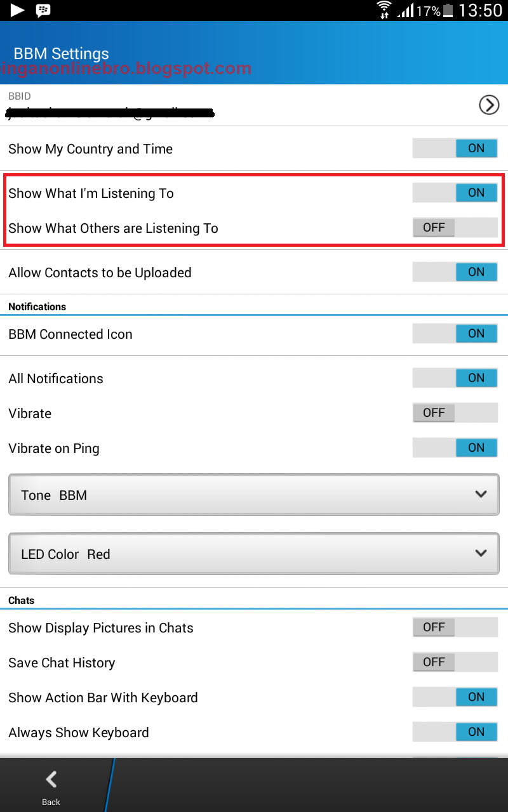
Task: Click the LED Color dropdown chevron
Action: 481,553
